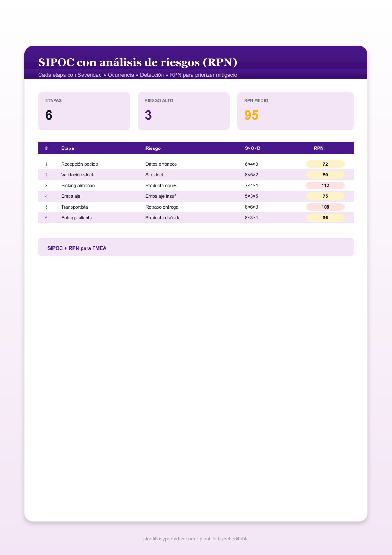The width and height of the screenshot is (392, 555).
Task: Click the 'Entrega cliente' stage cell
Action: pos(77,218)
